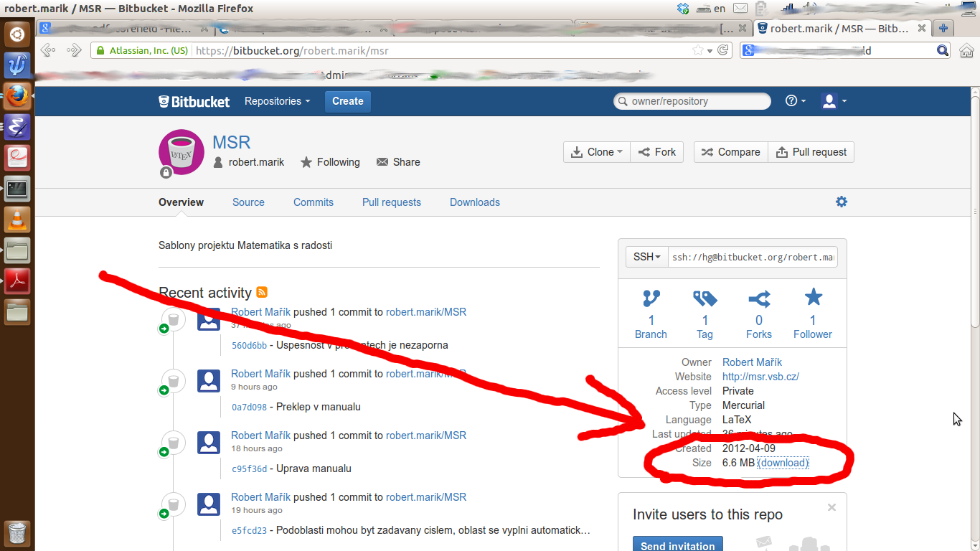980x551 pixels.
Task: Open Emacs from the launcher
Action: (x=17, y=127)
